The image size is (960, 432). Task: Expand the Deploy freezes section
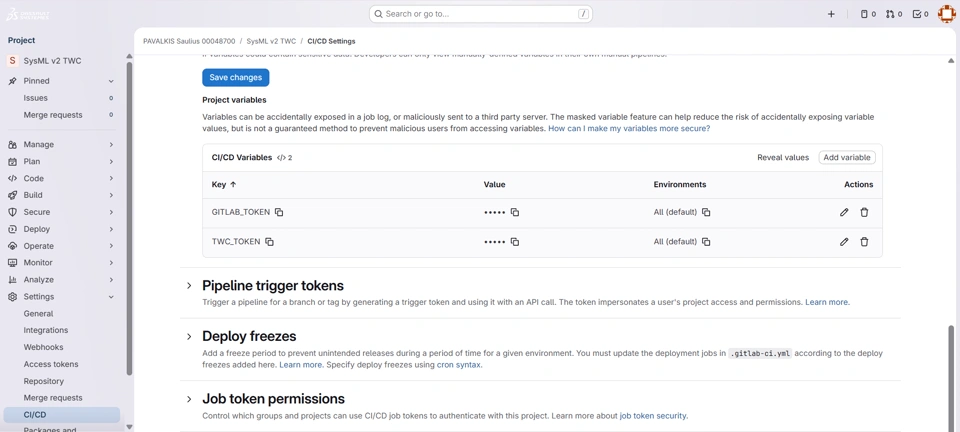click(189, 336)
